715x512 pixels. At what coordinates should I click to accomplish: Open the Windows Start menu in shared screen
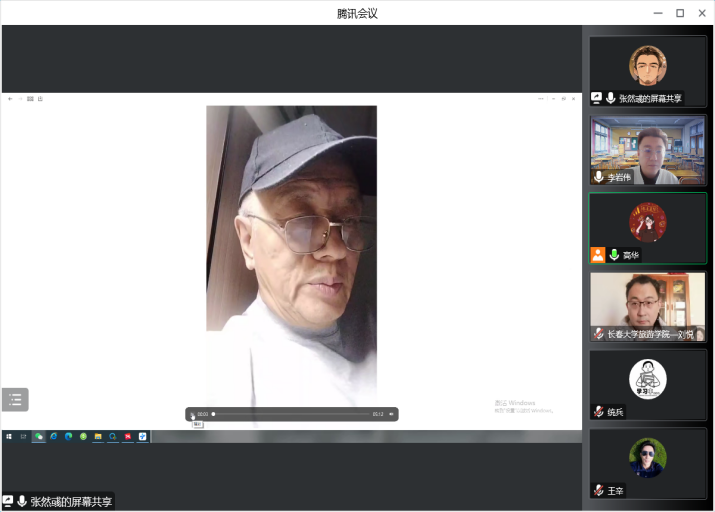tap(9, 436)
